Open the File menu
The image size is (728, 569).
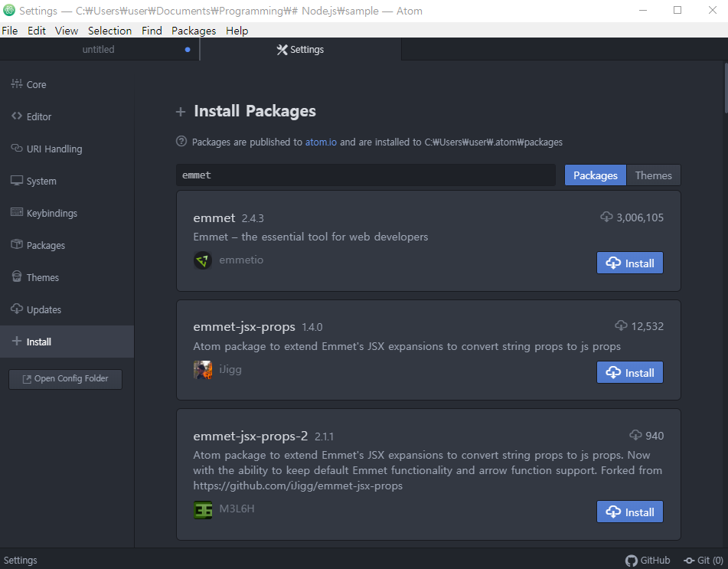pyautogui.click(x=10, y=31)
